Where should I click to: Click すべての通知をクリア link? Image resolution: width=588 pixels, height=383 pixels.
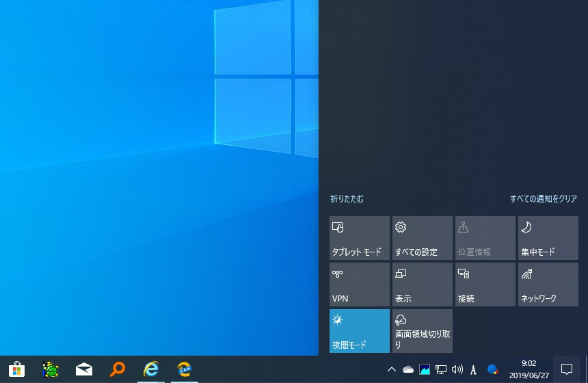pos(544,199)
